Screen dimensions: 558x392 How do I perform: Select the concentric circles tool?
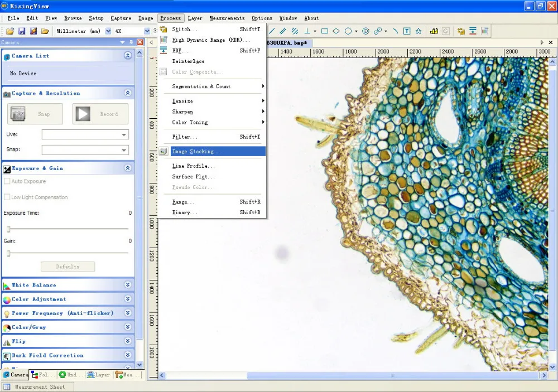click(366, 31)
